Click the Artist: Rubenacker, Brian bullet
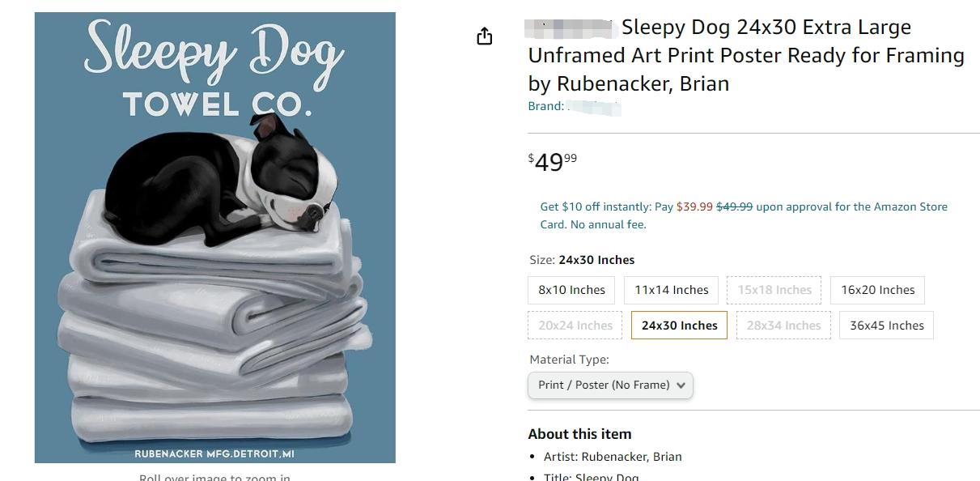 pyautogui.click(x=613, y=457)
